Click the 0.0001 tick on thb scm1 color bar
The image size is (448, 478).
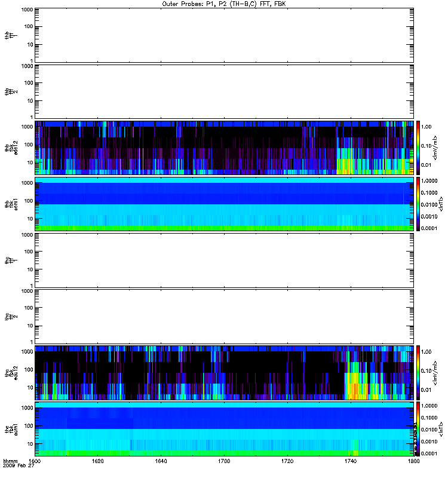tap(429, 228)
